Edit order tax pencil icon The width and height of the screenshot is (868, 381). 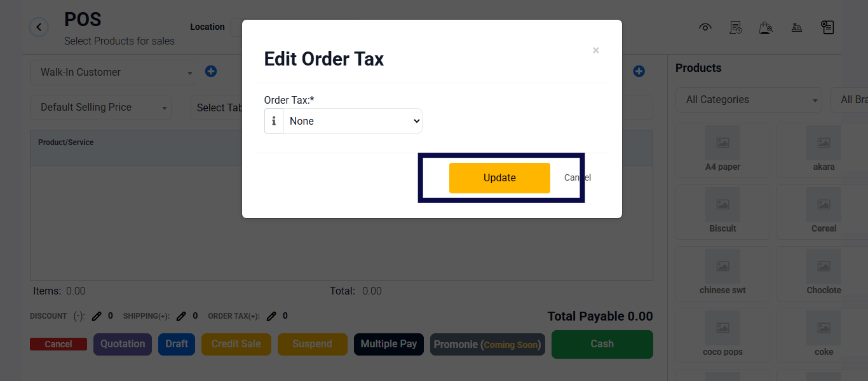pyautogui.click(x=271, y=316)
